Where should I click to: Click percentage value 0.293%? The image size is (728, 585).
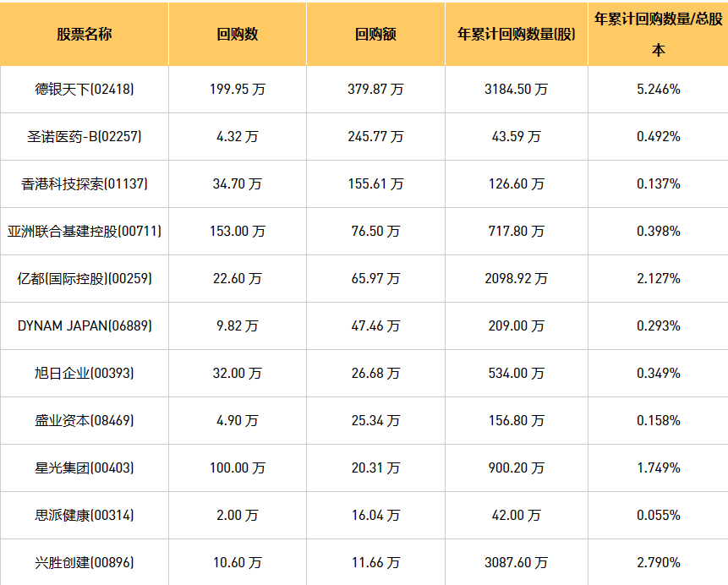pyautogui.click(x=659, y=326)
